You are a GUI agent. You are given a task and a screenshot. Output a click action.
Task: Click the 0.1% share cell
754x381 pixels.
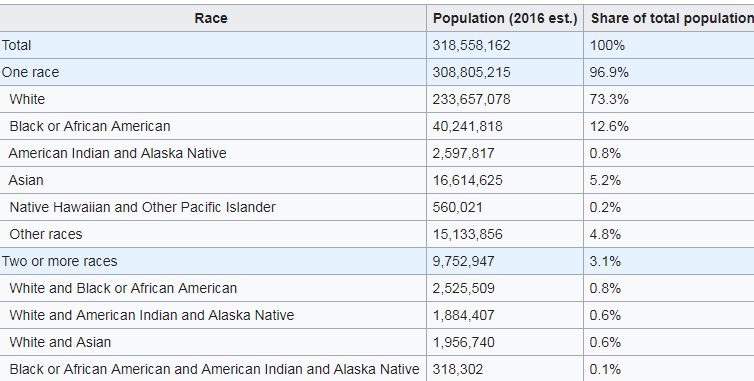coord(605,368)
